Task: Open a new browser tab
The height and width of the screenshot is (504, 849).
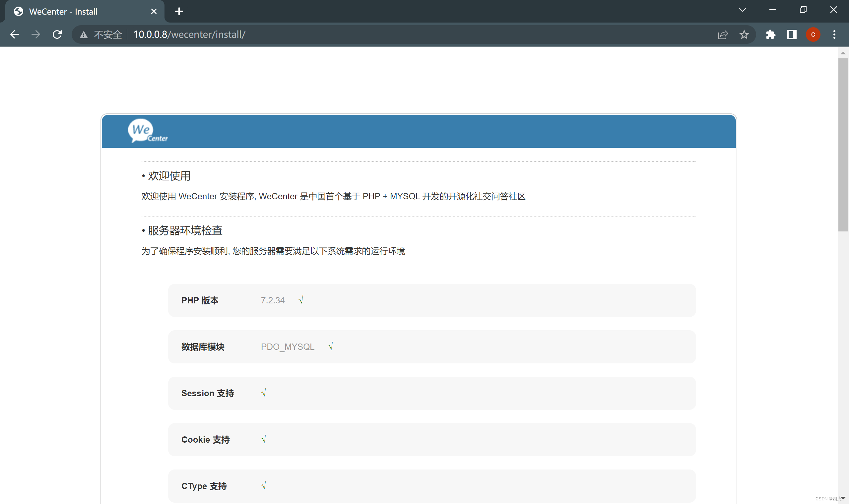Action: click(179, 11)
